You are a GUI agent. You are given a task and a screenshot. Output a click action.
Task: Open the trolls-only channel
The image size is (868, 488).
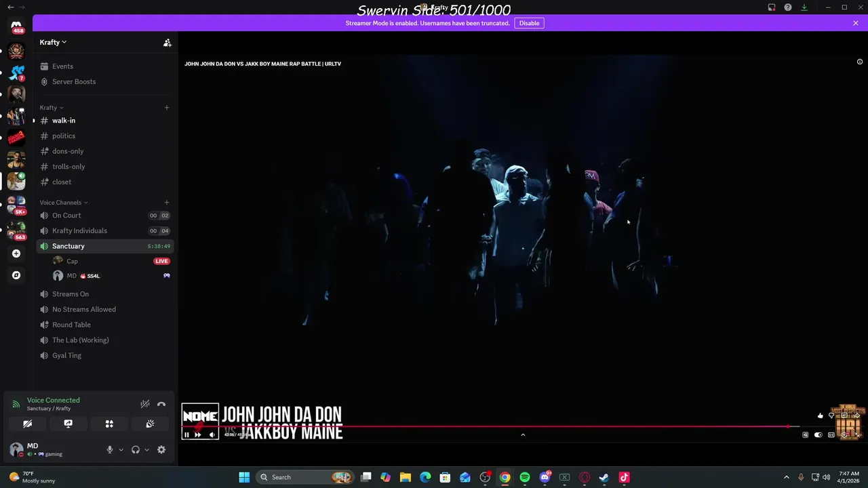pos(105,167)
